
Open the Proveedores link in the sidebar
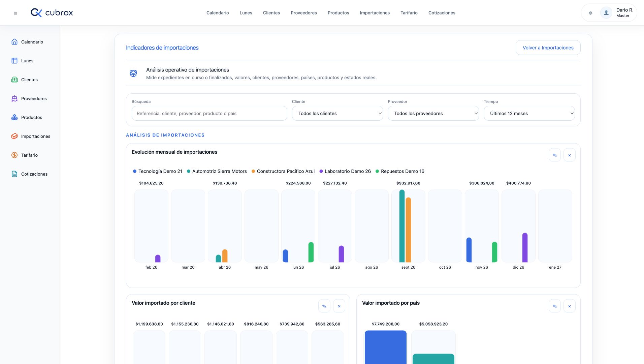click(34, 98)
